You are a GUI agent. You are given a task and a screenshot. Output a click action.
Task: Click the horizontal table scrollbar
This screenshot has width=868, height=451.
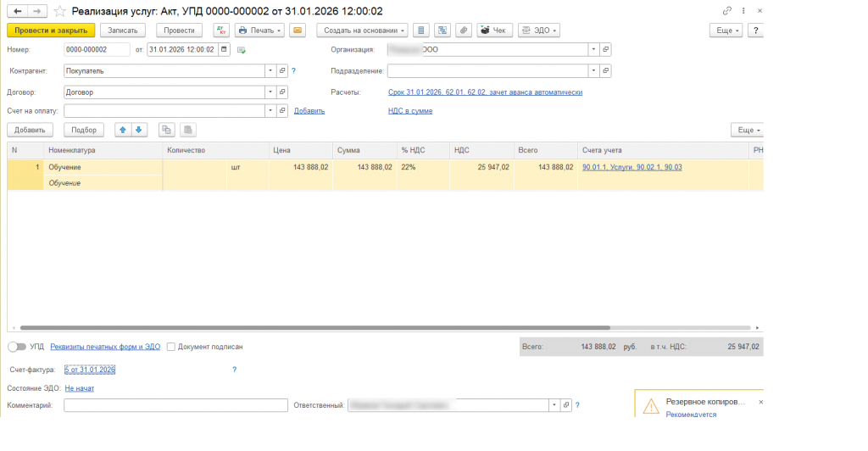coord(315,327)
